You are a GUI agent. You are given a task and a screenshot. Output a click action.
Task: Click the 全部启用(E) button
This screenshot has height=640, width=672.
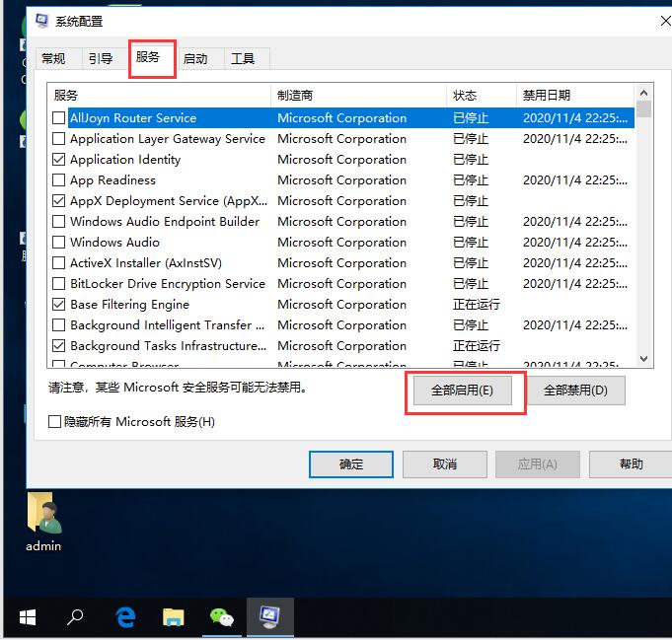[463, 391]
